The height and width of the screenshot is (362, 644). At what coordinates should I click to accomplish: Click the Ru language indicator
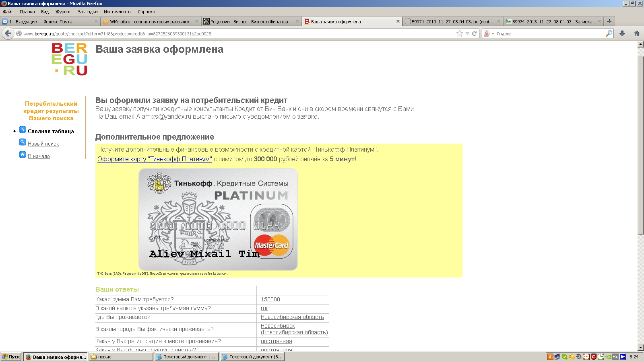tap(615, 357)
